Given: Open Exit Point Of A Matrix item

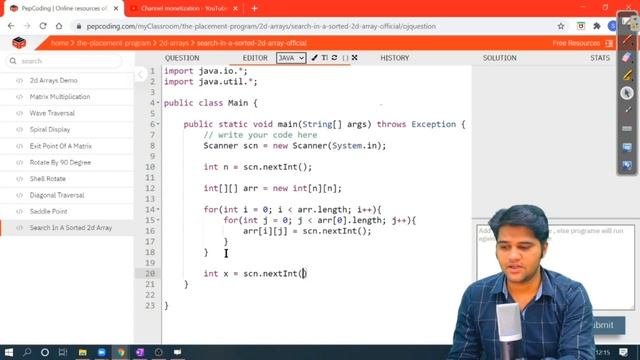Looking at the screenshot, I should tap(60, 146).
